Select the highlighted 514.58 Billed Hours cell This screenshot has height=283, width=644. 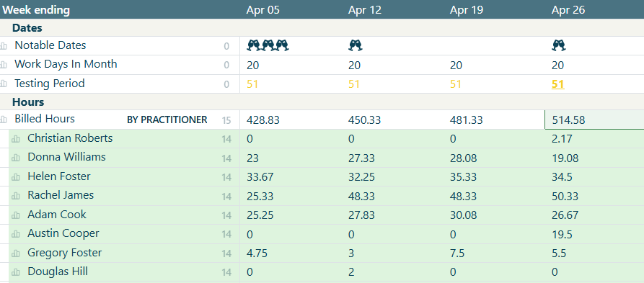(594, 120)
